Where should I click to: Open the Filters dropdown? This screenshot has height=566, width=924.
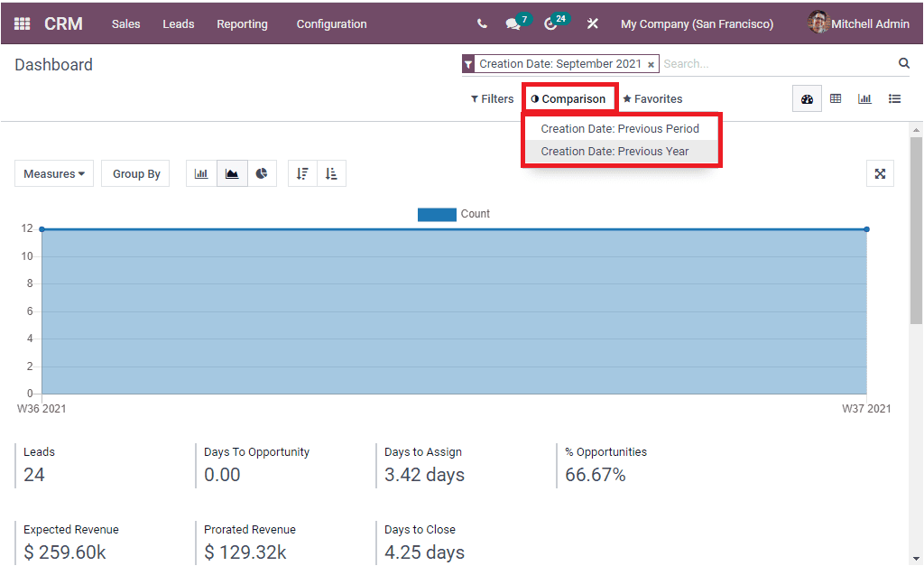[x=491, y=98]
